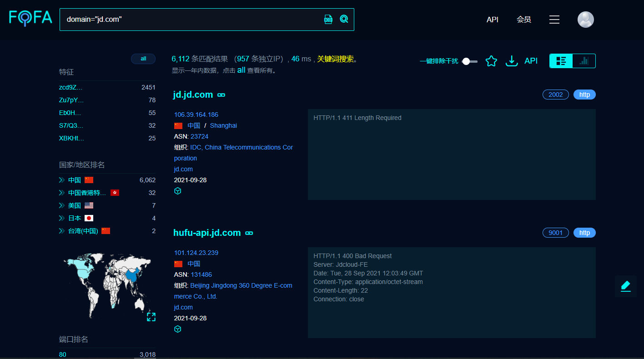Open the API menu in the header
644x359 pixels.
pos(493,20)
